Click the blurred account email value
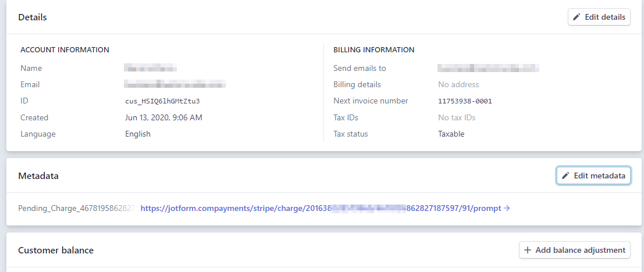The width and height of the screenshot is (644, 272). (175, 85)
